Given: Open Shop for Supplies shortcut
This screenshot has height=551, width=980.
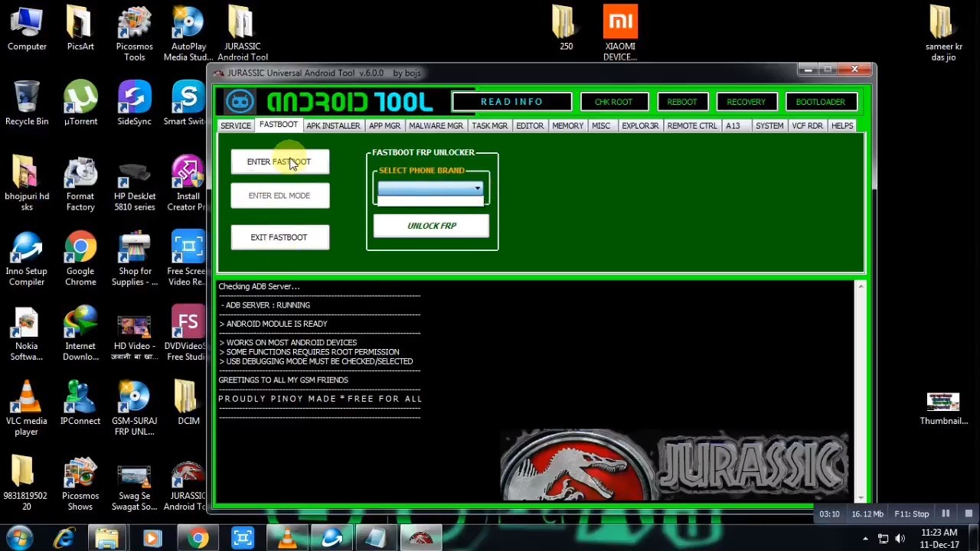Looking at the screenshot, I should (134, 259).
